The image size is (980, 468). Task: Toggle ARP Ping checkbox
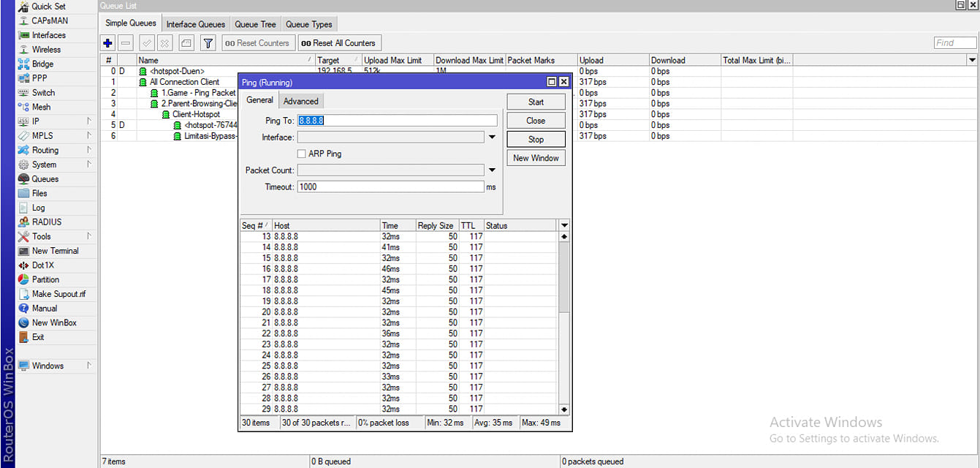coord(301,154)
